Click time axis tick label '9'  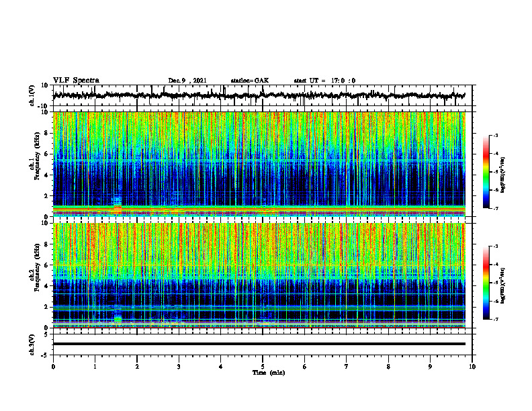point(430,367)
